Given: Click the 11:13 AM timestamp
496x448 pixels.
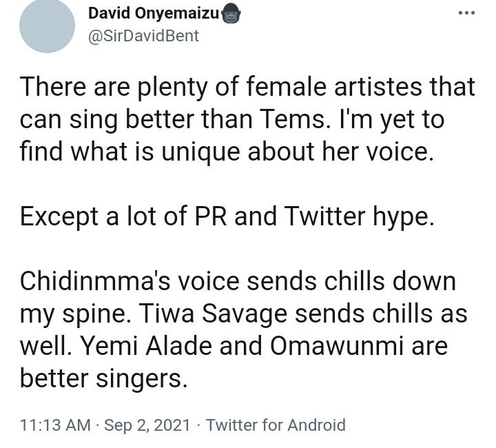Looking at the screenshot, I should [x=55, y=425].
